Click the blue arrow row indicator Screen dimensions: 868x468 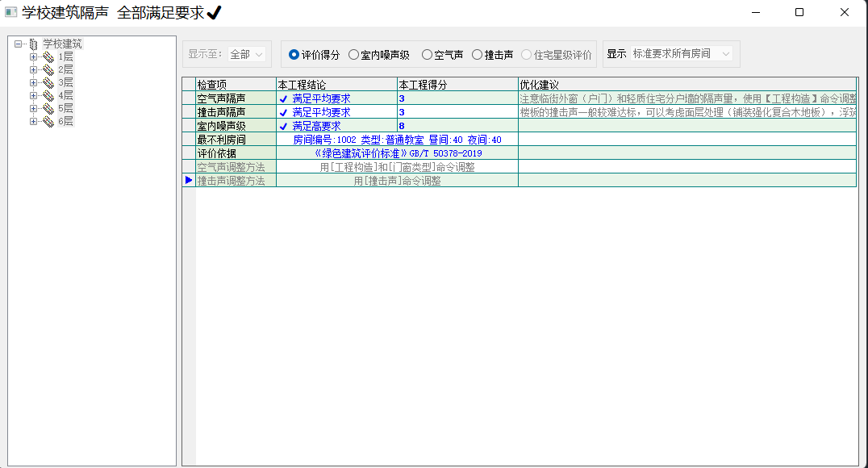189,180
